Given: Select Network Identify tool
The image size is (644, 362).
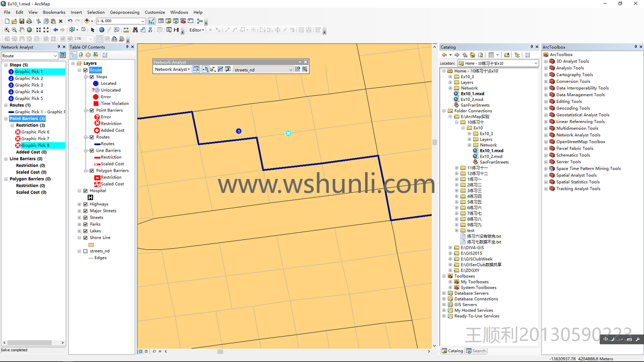Looking at the screenshot, I should coord(297,69).
